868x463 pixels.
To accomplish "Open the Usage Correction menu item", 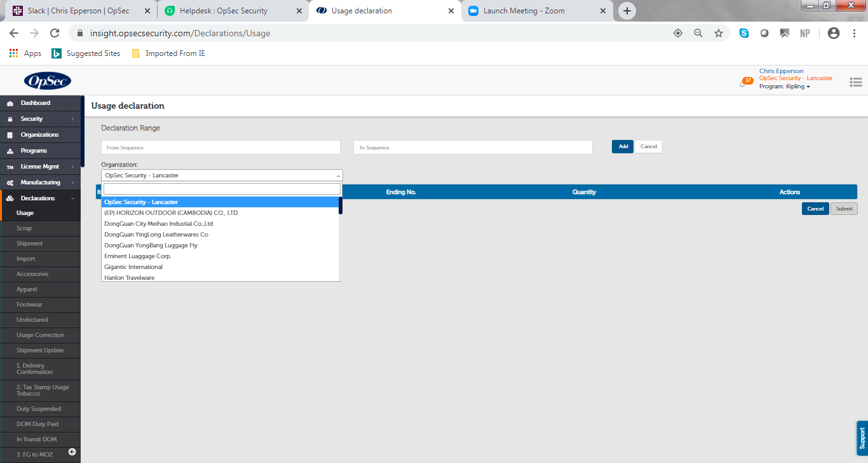I will click(x=40, y=335).
